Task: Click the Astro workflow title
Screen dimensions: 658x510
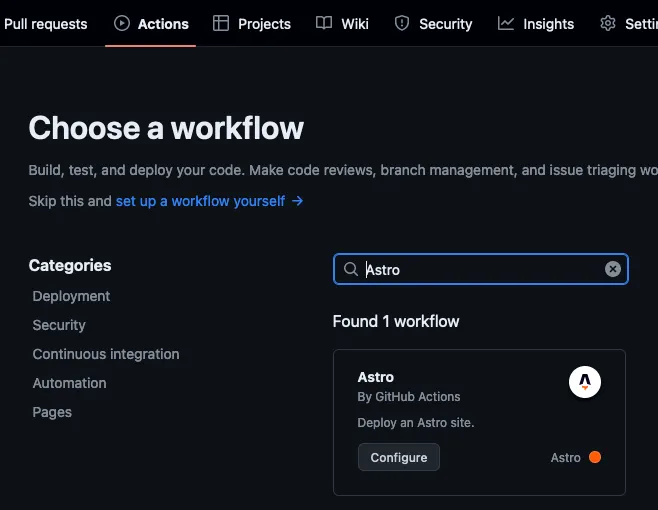Action: point(376,377)
